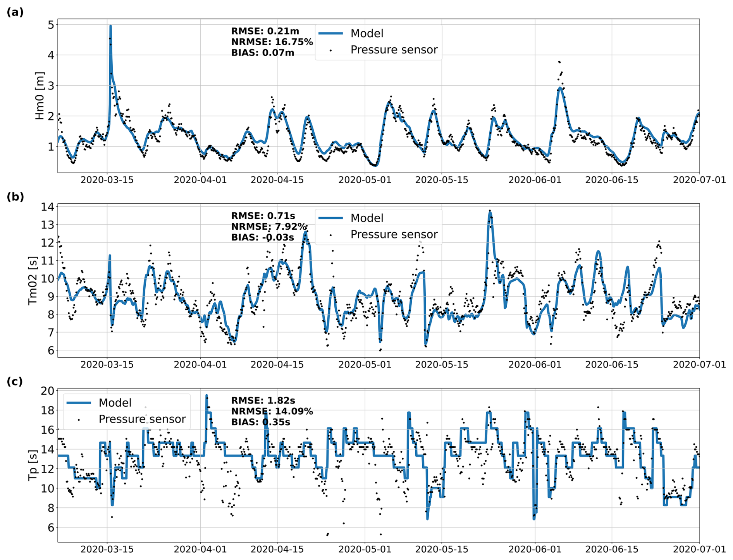Click the NRMSE: 7.92% text in panel (b)
The width and height of the screenshot is (733, 560).
[269, 227]
